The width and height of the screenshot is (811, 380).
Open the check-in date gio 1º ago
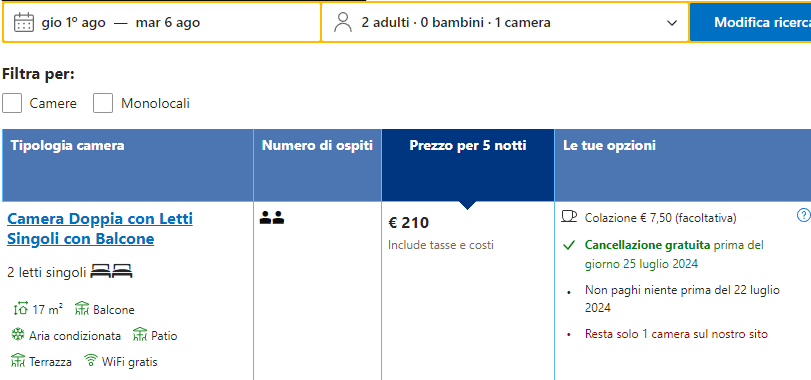click(73, 23)
